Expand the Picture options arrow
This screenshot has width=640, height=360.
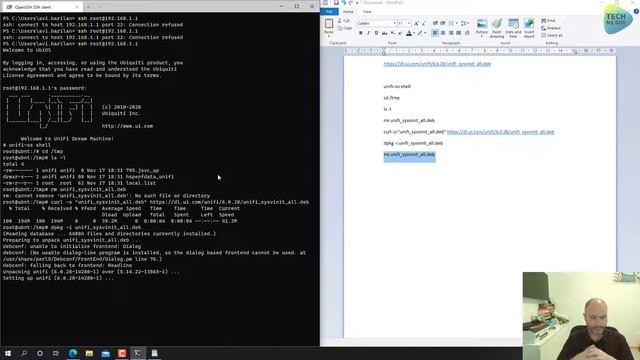click(482, 35)
